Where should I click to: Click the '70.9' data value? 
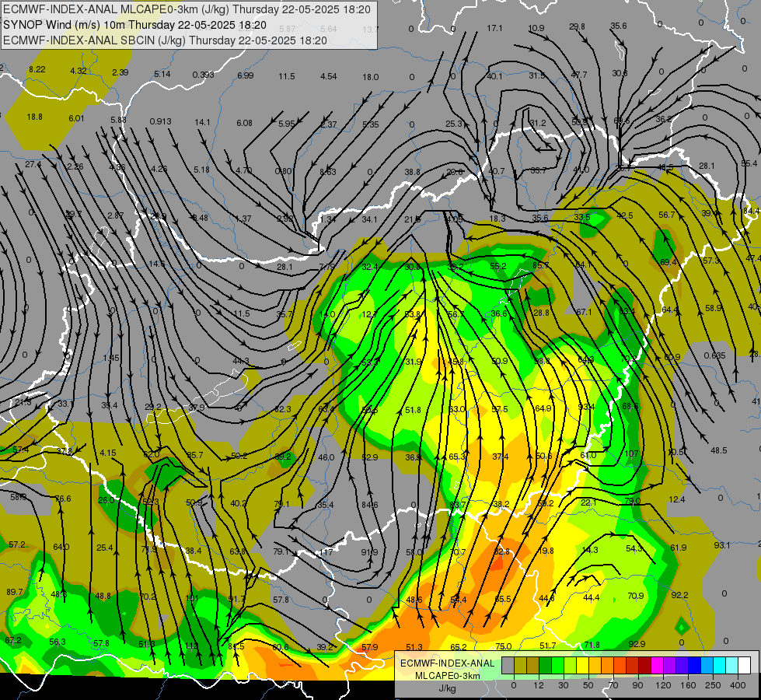(x=635, y=596)
